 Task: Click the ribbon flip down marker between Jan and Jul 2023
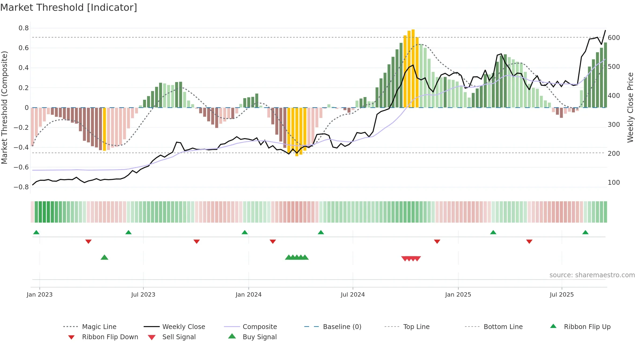pyautogui.click(x=89, y=242)
